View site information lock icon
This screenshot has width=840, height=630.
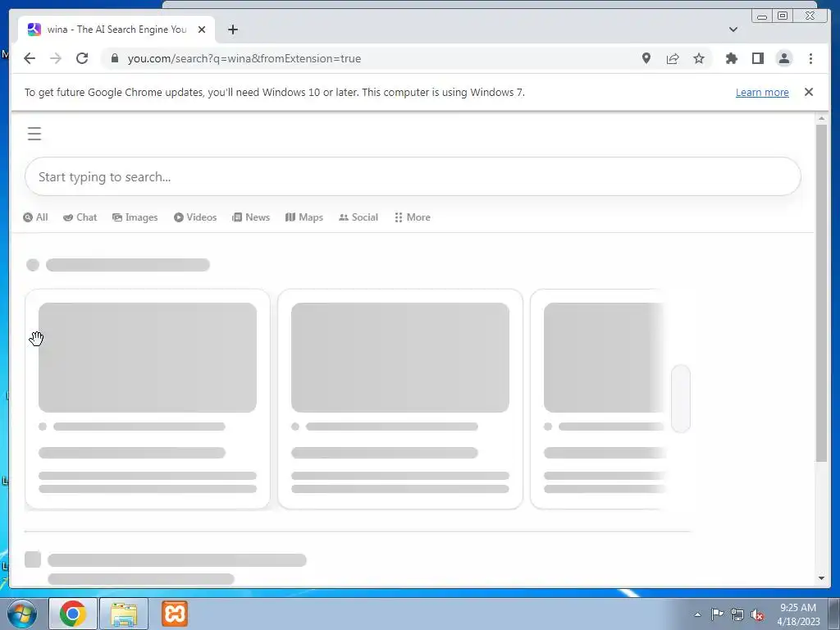114,58
